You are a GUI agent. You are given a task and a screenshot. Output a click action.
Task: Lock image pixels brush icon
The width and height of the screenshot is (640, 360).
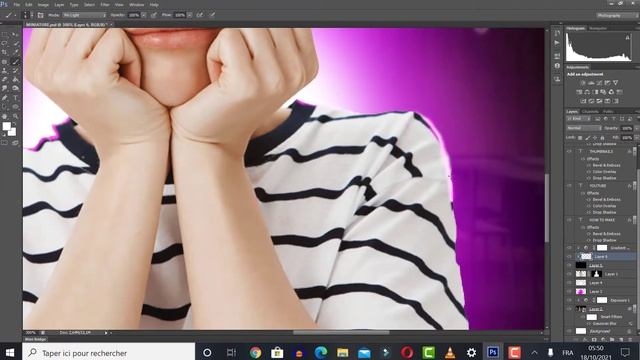point(587,138)
